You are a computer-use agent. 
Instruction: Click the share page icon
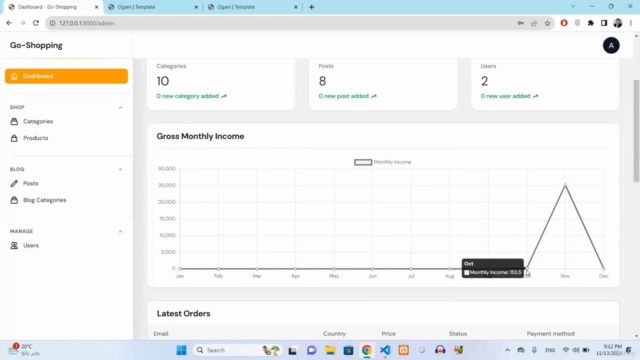pos(534,23)
